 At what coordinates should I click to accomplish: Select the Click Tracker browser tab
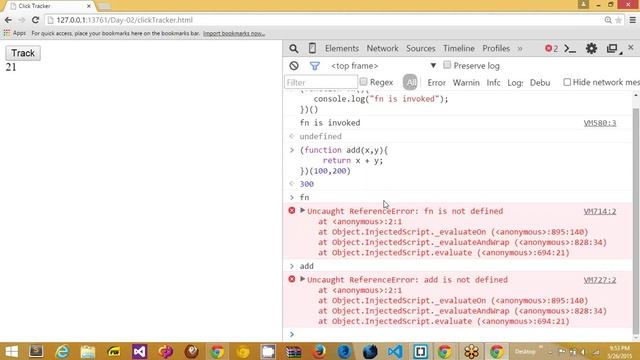pyautogui.click(x=49, y=6)
